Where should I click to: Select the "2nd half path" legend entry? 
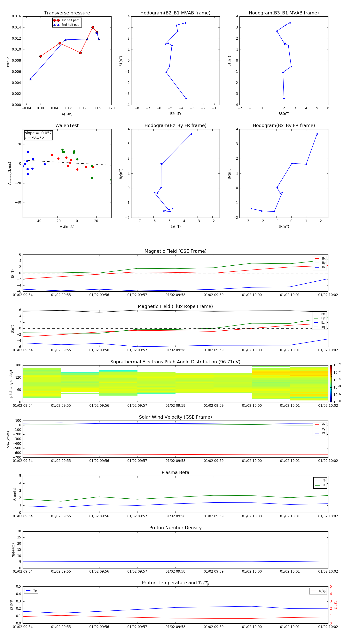pos(67,25)
